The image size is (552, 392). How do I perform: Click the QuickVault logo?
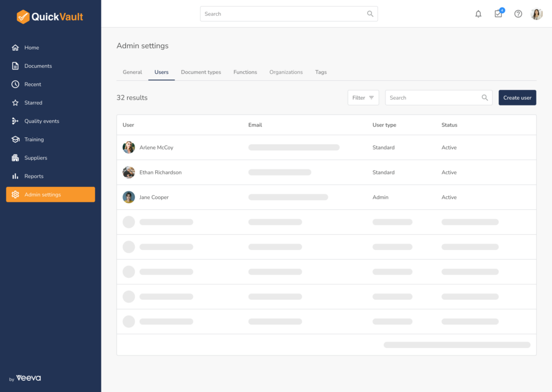(x=50, y=17)
